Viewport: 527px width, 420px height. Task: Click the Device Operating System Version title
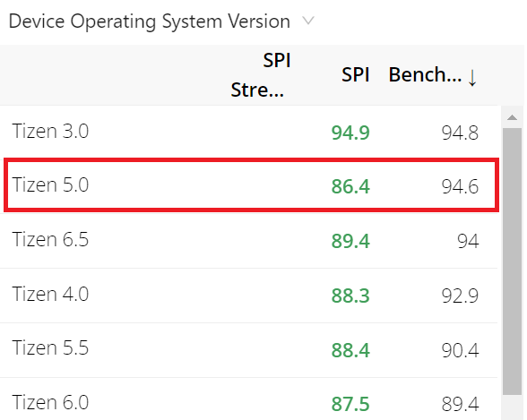click(x=150, y=21)
